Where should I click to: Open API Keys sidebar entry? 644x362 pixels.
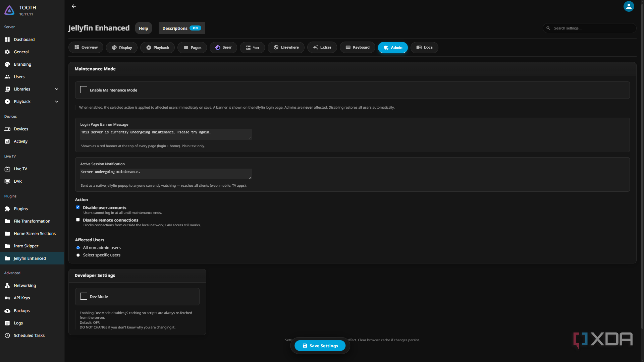[32, 298]
